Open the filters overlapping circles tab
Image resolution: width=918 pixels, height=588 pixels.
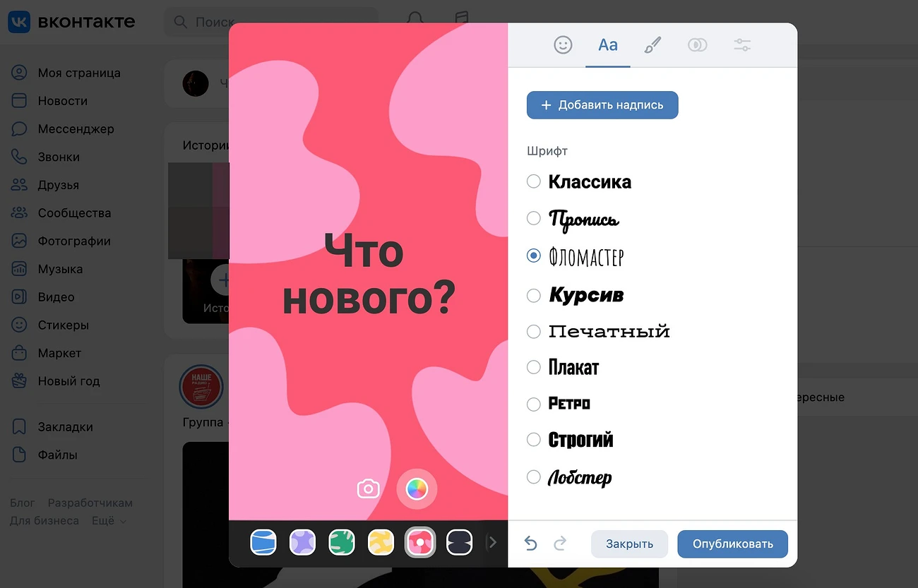[697, 45]
